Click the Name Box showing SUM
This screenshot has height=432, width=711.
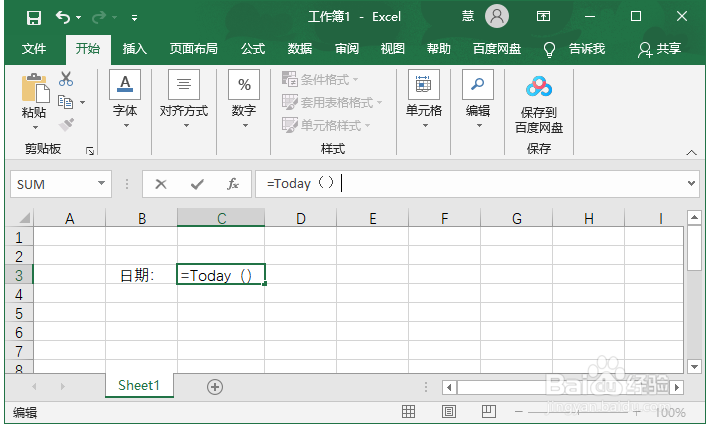coord(54,184)
